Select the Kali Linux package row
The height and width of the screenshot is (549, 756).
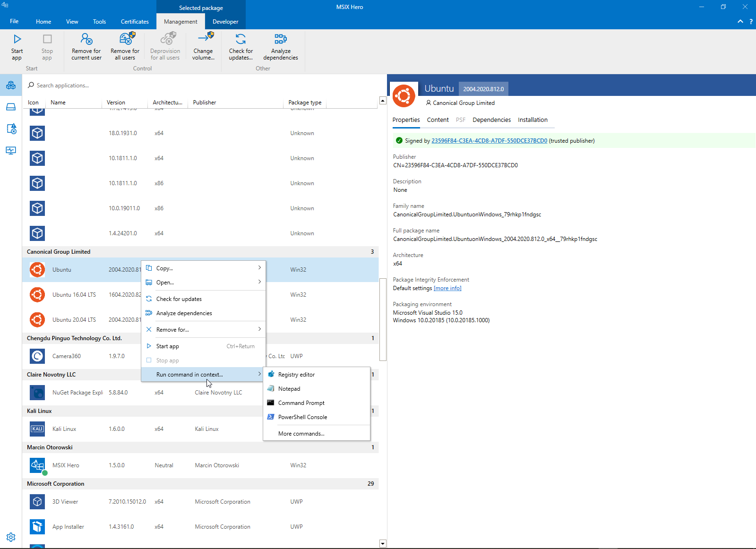coord(200,429)
